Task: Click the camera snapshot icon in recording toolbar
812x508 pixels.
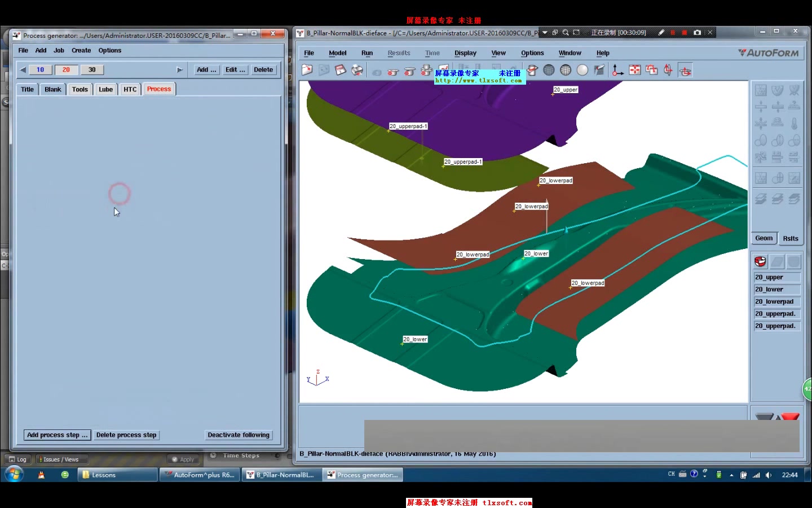Action: [x=698, y=32]
